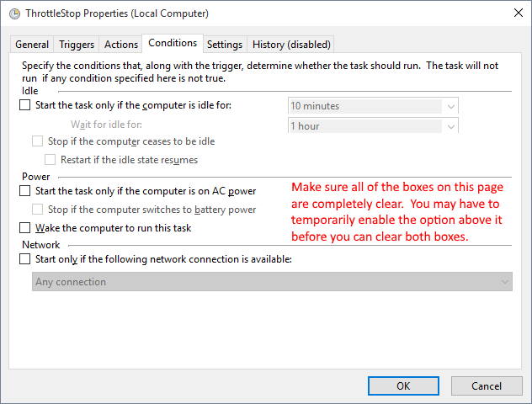The image size is (532, 404).
Task: Check Start only if network connection available
Action: tap(24, 259)
